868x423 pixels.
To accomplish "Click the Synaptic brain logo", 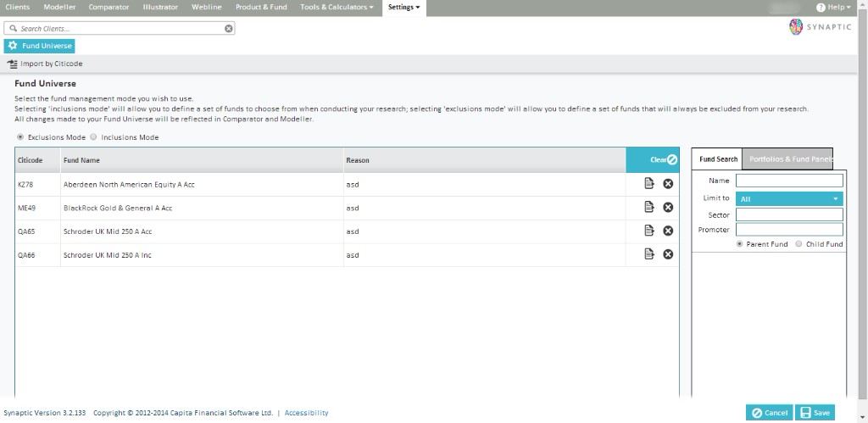I will tap(796, 27).
